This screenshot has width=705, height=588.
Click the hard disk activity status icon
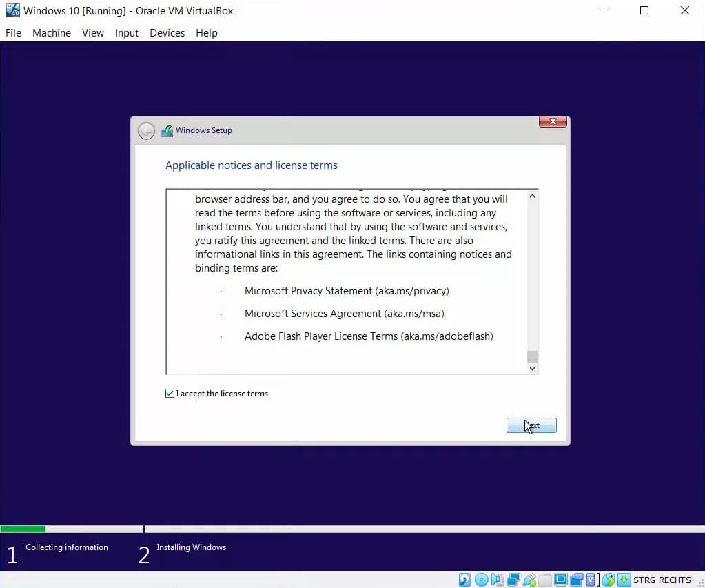tap(465, 580)
